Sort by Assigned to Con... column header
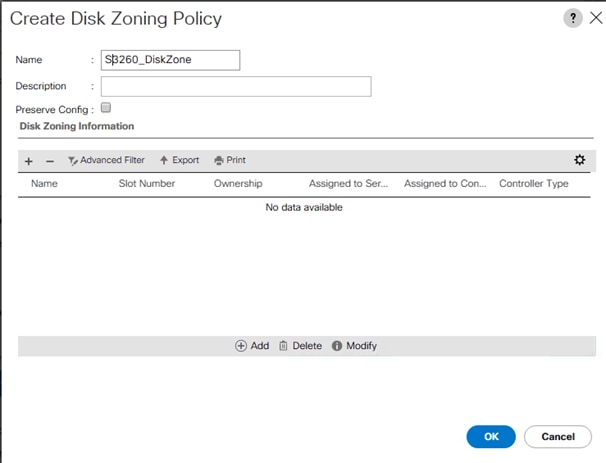This screenshot has width=606, height=463. click(x=445, y=184)
